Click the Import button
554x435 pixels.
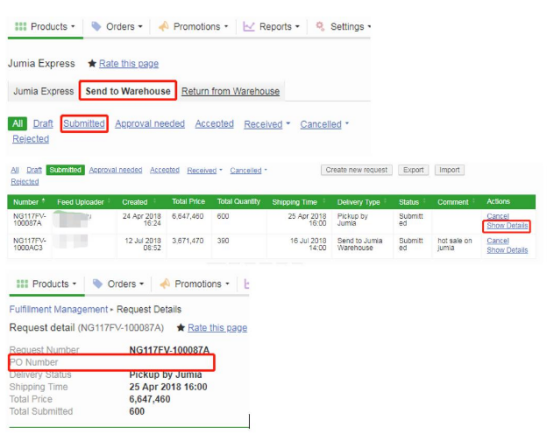pyautogui.click(x=449, y=170)
